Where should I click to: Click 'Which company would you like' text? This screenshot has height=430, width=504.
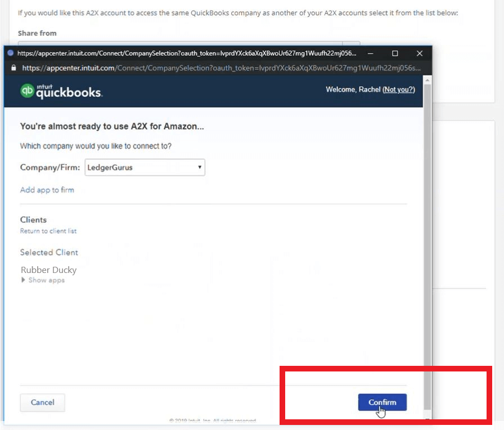[x=96, y=146]
